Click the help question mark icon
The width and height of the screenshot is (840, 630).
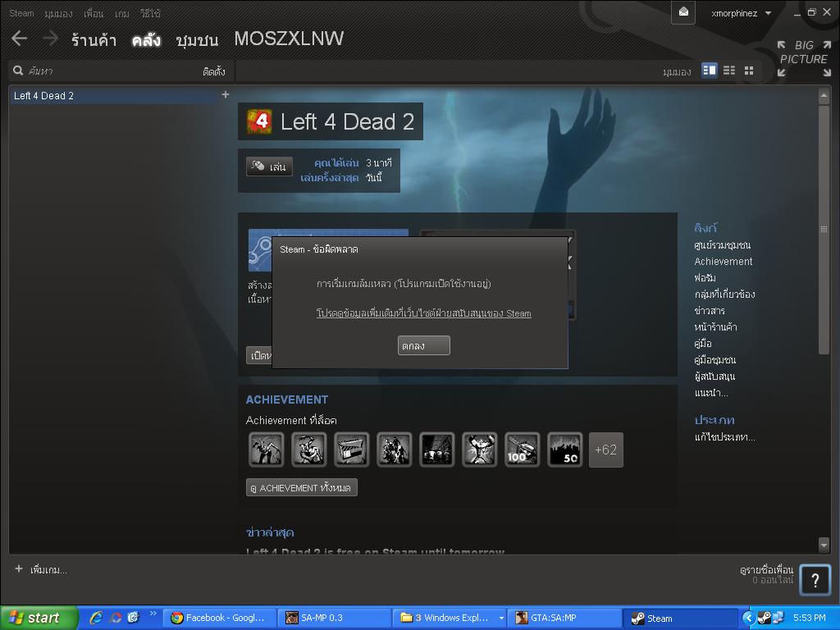tap(815, 580)
